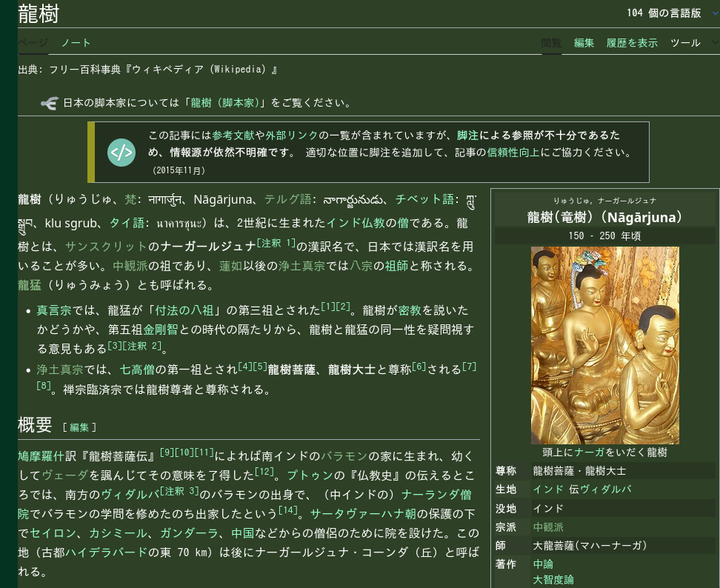Open the 鳩摩羅什 link
Viewport: 720px width, 588px height.
(41, 455)
